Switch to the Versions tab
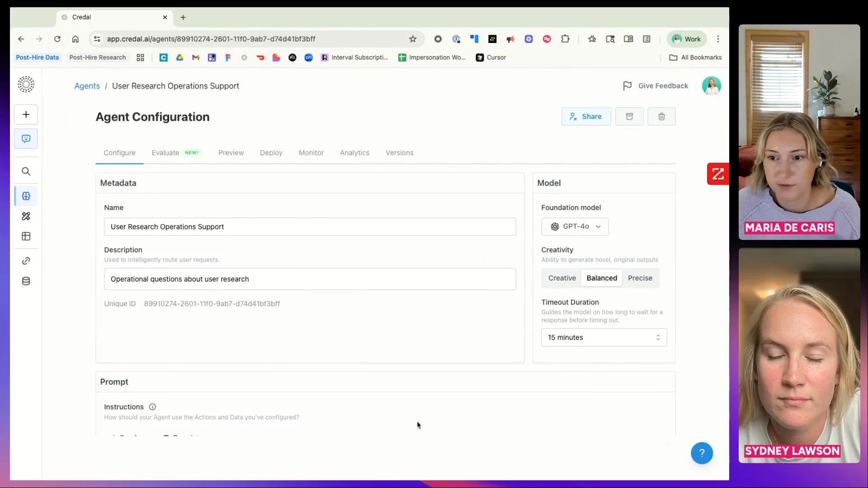Screen dimensions: 868x488 399,153
